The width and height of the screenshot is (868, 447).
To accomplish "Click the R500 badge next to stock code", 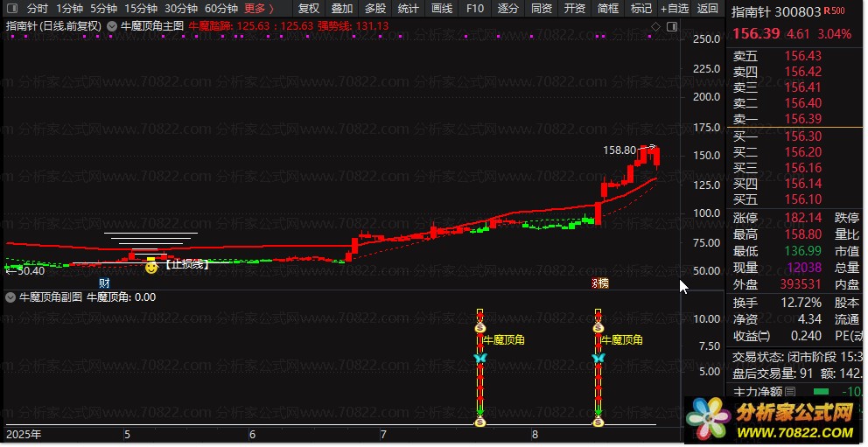I will coord(834,11).
